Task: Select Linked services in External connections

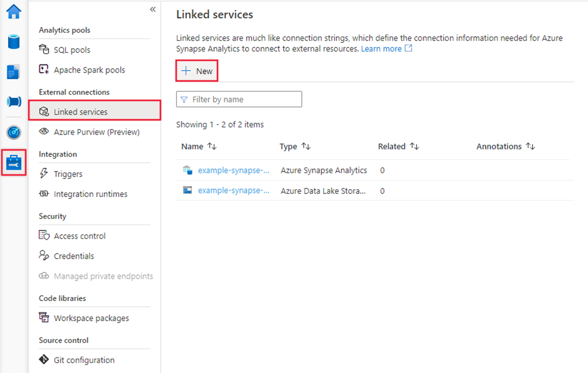Action: (81, 112)
